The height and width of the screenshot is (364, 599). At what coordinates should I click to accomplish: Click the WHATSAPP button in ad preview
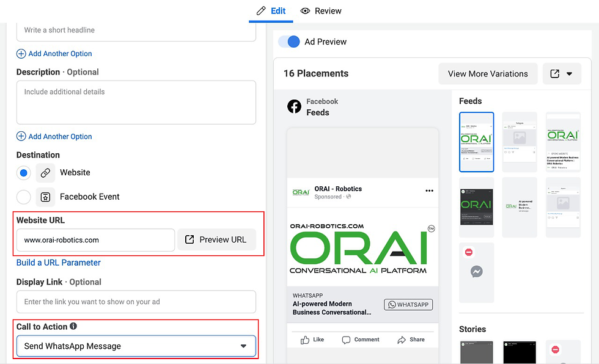pyautogui.click(x=408, y=305)
